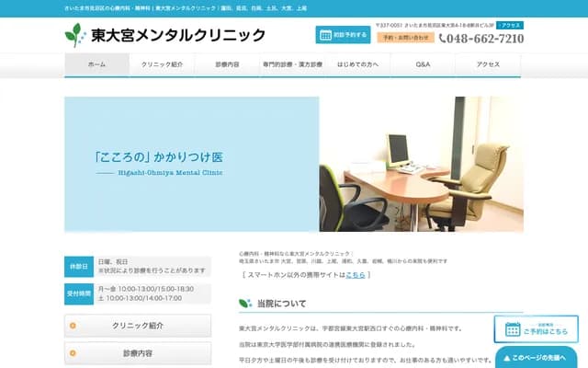The width and height of the screenshot is (588, 368).
Task: Click calendar icon in ご予約はこちら floating button
Action: [x=513, y=329]
